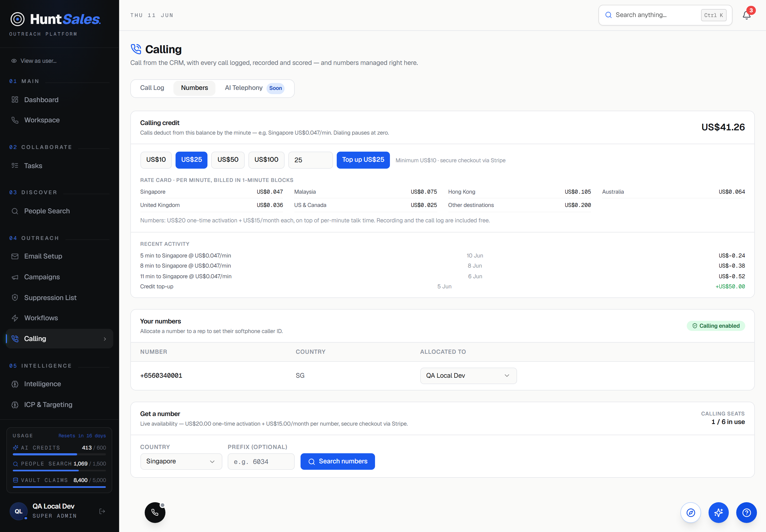
Task: Click the Email Setup envelope icon
Action: (x=15, y=256)
